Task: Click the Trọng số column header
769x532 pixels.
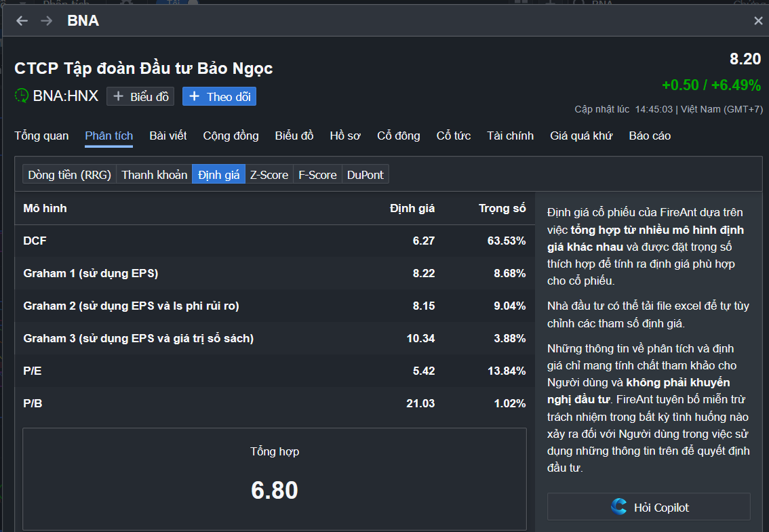Action: click(x=502, y=208)
